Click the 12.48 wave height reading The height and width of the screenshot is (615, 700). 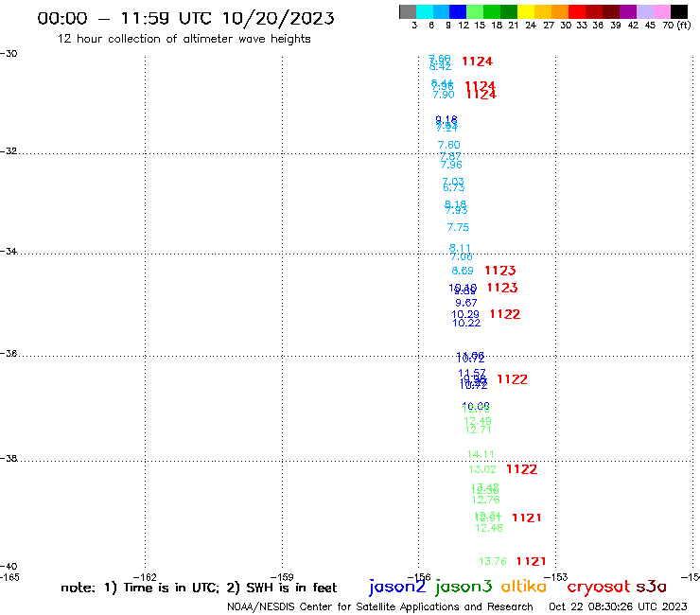point(489,528)
